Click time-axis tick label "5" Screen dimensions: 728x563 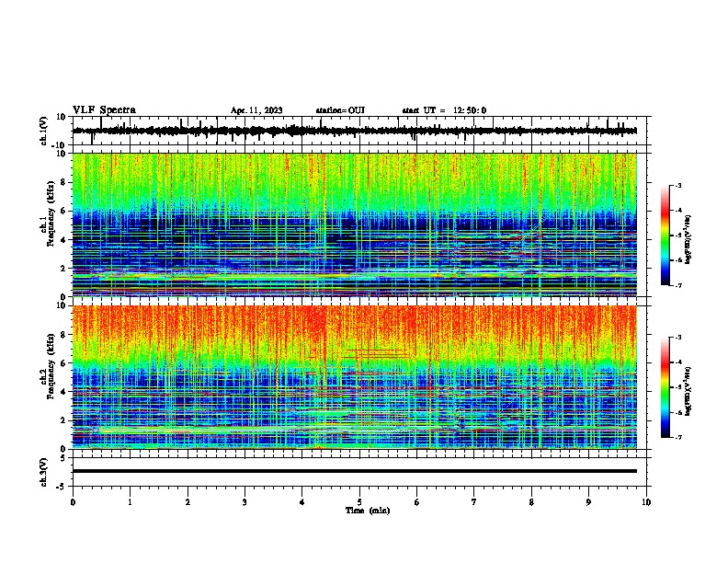pyautogui.click(x=359, y=502)
